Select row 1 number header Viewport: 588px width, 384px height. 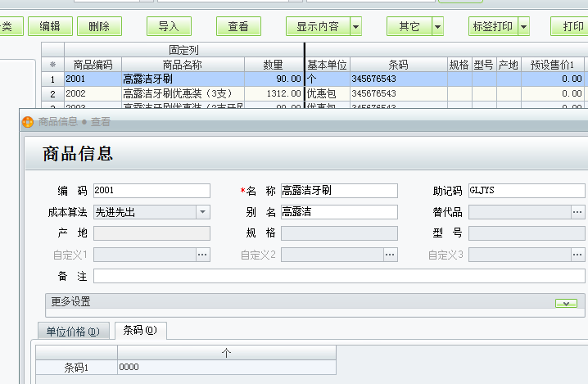(53, 79)
